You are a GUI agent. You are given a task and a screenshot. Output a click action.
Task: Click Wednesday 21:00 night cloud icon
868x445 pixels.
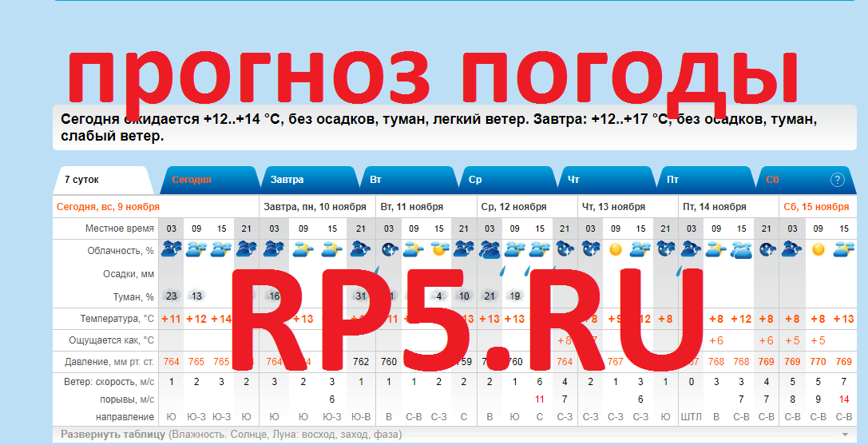(565, 249)
